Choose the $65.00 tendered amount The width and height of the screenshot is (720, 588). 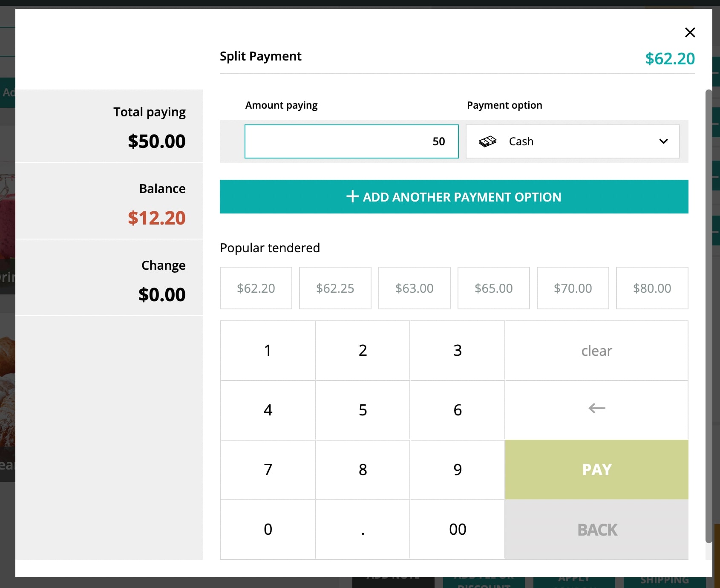tap(493, 288)
